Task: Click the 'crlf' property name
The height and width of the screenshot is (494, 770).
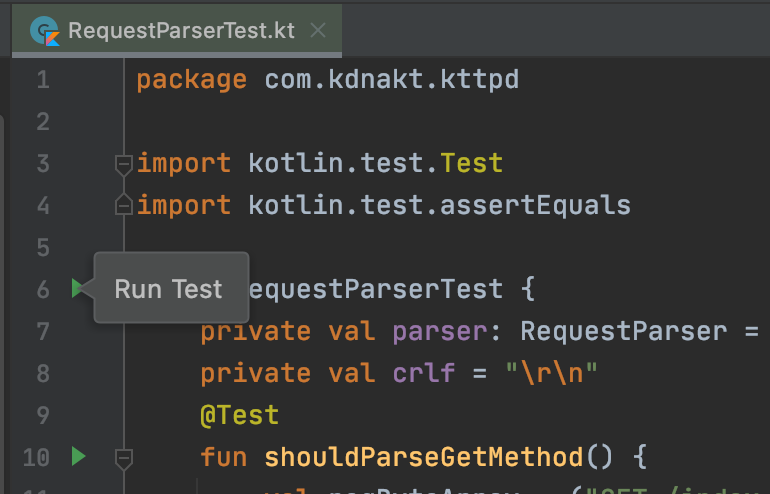Action: click(424, 373)
